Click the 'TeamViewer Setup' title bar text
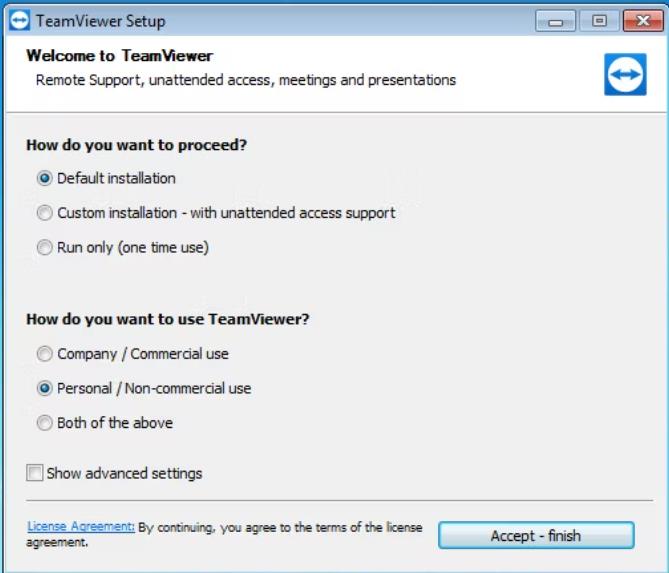 (x=101, y=21)
